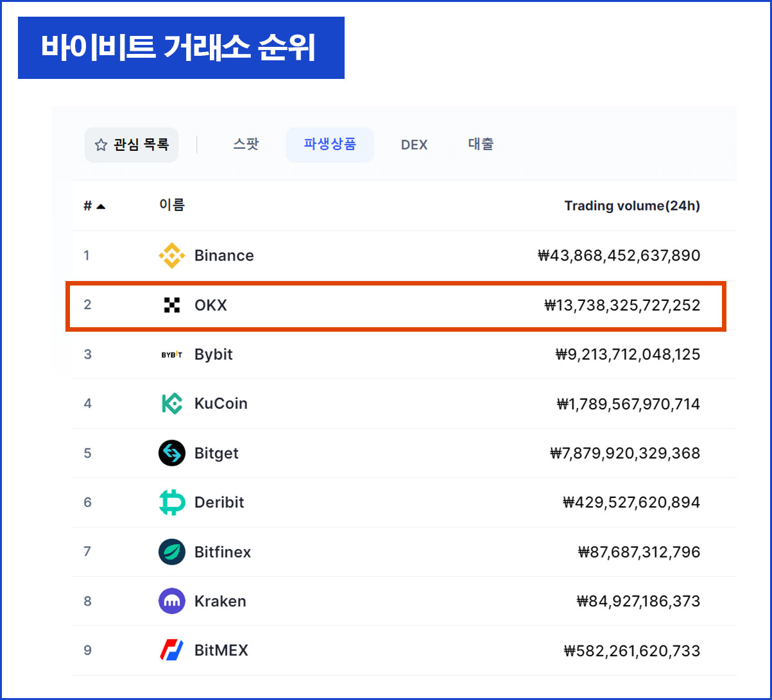
Task: Click the 바이비트 거래소 순위 title banner
Action: (181, 48)
